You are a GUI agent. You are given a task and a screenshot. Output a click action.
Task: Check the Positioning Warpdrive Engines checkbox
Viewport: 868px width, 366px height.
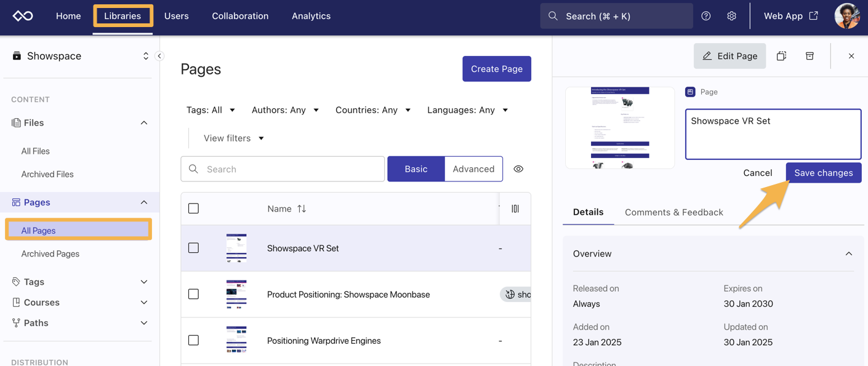(193, 340)
